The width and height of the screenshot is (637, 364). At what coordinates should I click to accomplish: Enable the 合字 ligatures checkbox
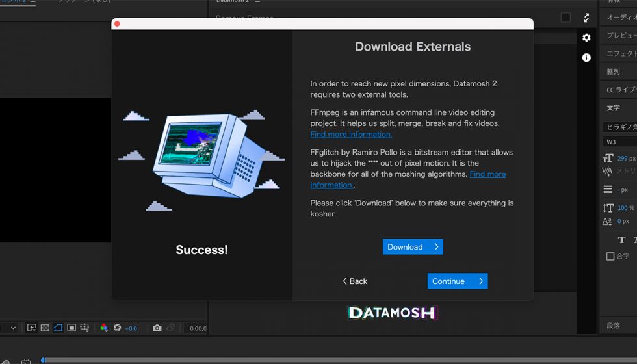(610, 256)
